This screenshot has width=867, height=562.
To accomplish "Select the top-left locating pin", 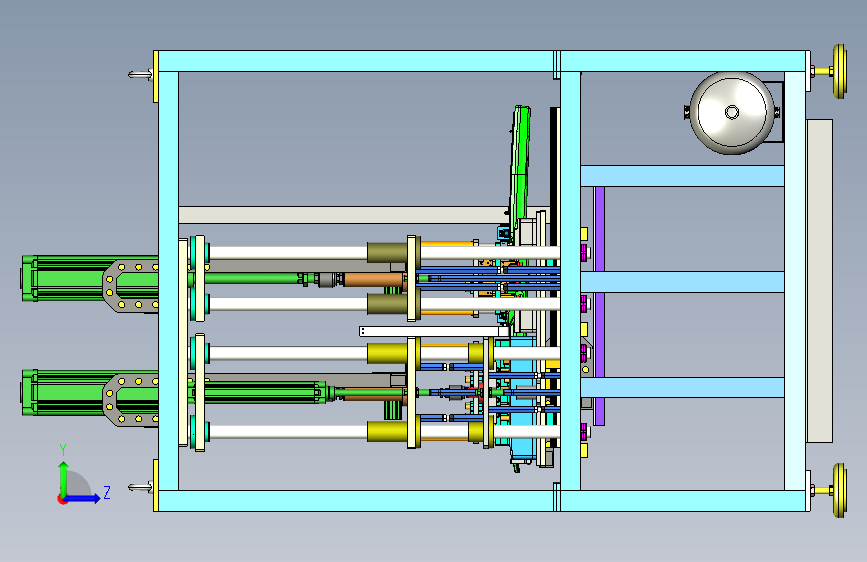I will click(x=140, y=74).
